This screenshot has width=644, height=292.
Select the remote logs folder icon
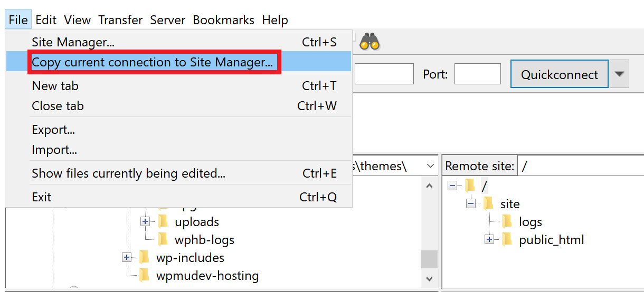(x=507, y=222)
